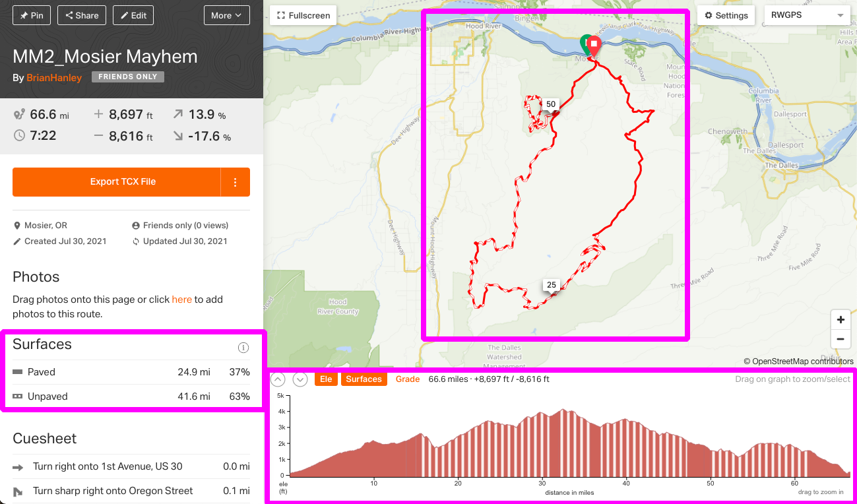
Task: Switch map to Fullscreen
Action: [303, 15]
